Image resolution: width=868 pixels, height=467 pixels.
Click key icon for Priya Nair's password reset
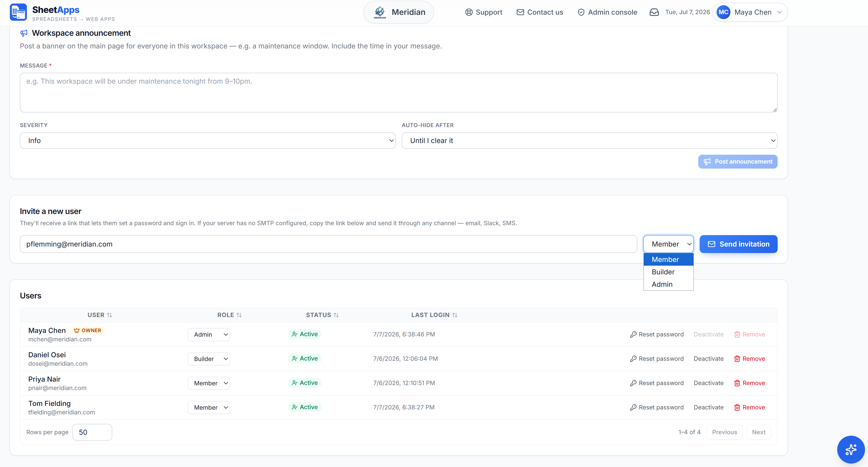point(633,383)
